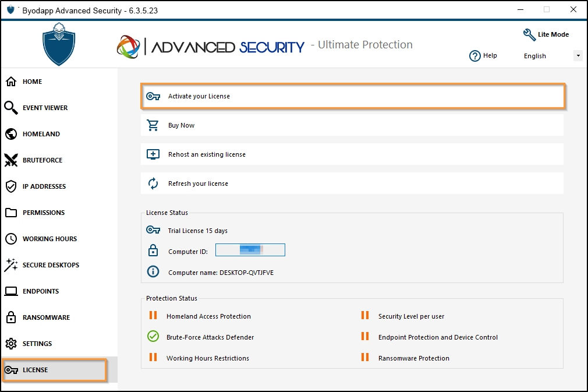Click the shopping cart Buy Now icon
The image size is (588, 392).
(x=153, y=125)
